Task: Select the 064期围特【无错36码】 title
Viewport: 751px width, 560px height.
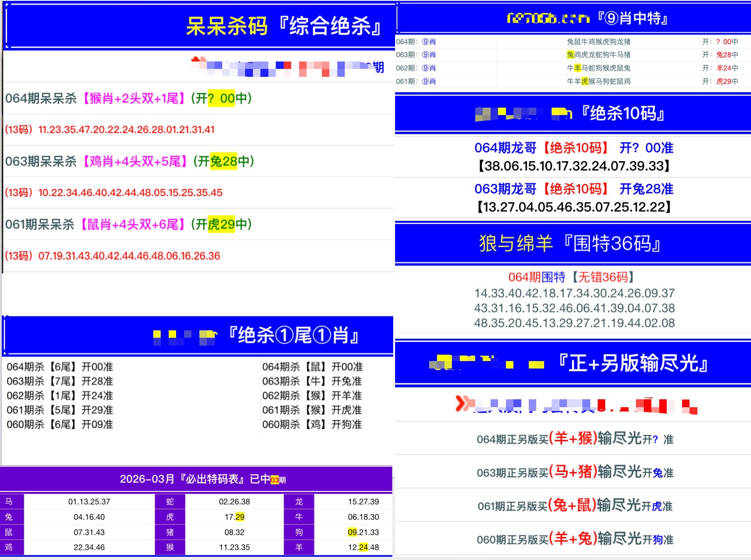Action: pyautogui.click(x=571, y=277)
